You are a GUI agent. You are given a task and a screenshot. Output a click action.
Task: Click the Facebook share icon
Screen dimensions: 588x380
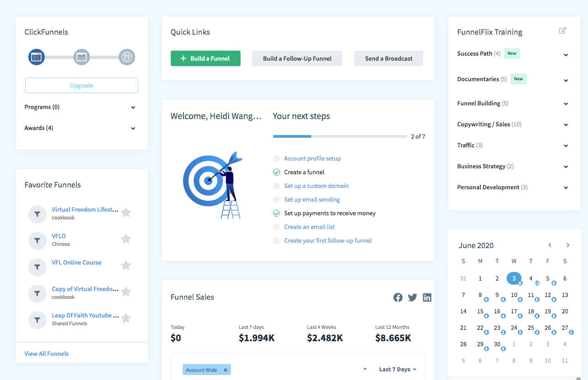398,297
